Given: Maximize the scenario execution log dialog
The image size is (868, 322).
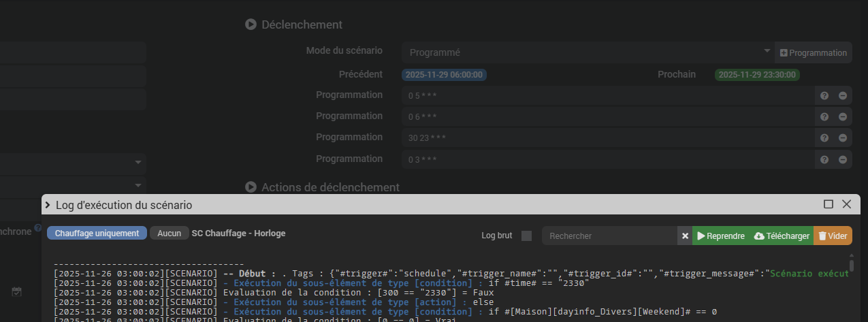Looking at the screenshot, I should [829, 204].
